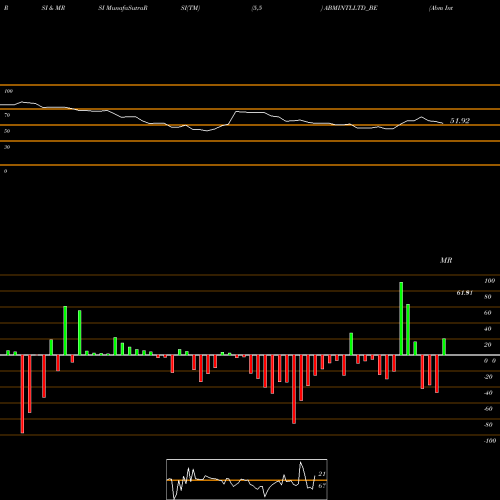Click the 67 value in mini chart
Viewport: 500px width, 500px height.
[x=322, y=486]
